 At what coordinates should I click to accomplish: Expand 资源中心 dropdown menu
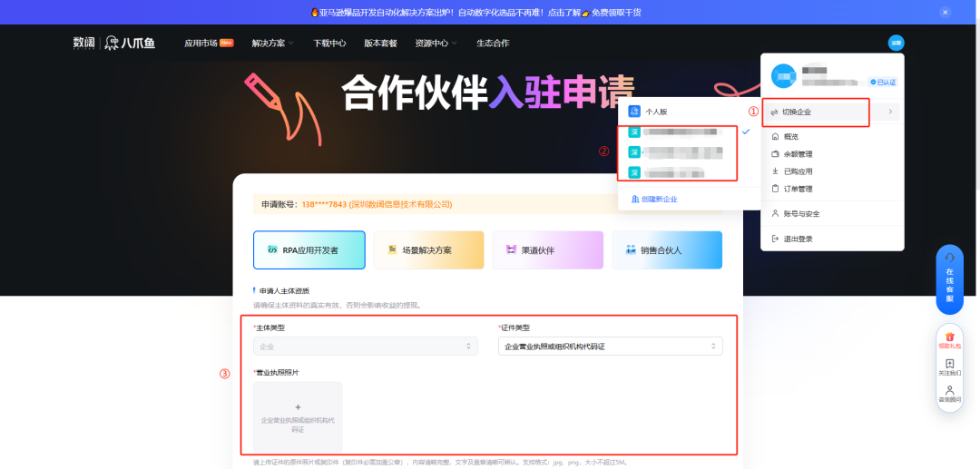436,44
